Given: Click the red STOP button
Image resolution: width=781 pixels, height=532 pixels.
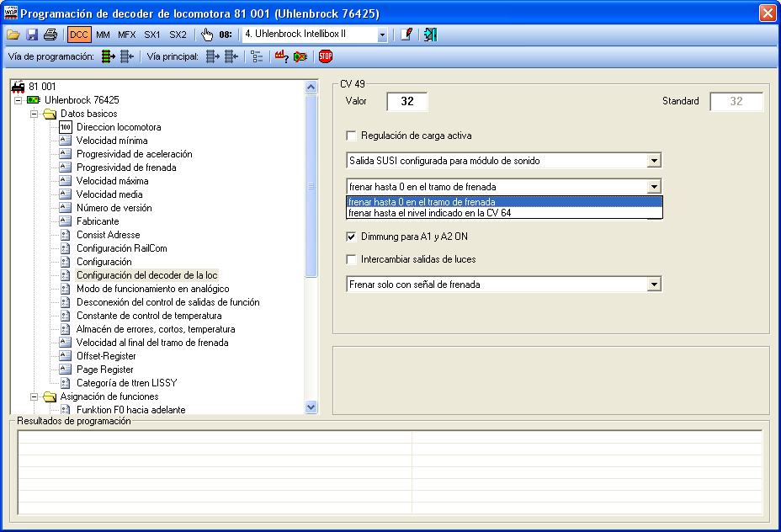Looking at the screenshot, I should tap(326, 56).
